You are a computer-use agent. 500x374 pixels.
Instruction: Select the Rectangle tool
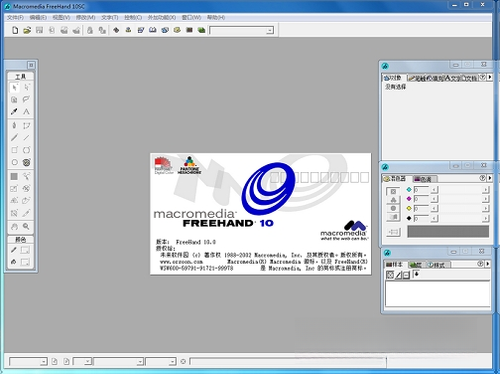point(14,150)
